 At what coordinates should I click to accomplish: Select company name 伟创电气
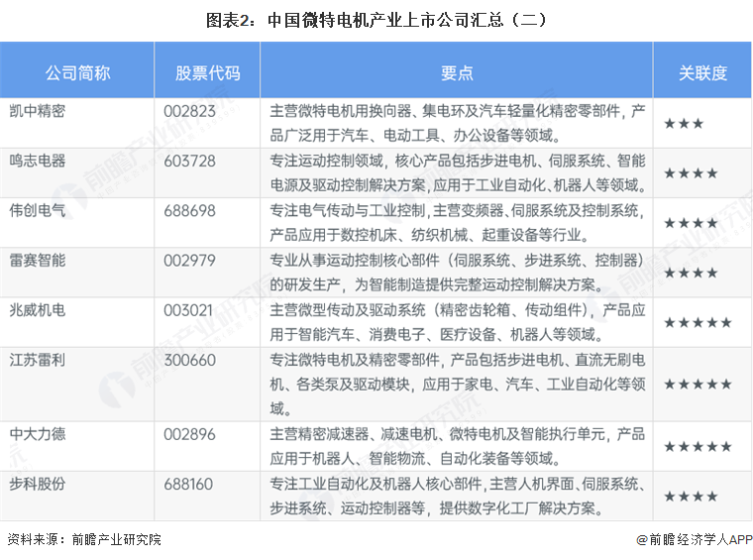pos(38,210)
